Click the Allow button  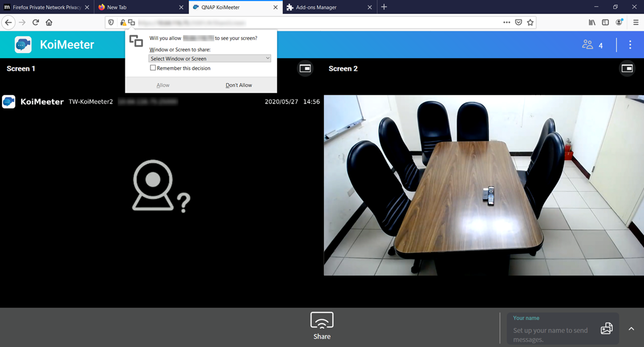tap(163, 85)
